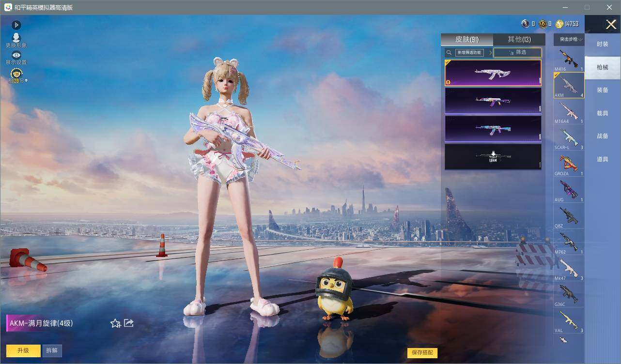Switch to the 其他(13) tab
Image resolution: width=621 pixels, height=364 pixels.
tap(519, 40)
